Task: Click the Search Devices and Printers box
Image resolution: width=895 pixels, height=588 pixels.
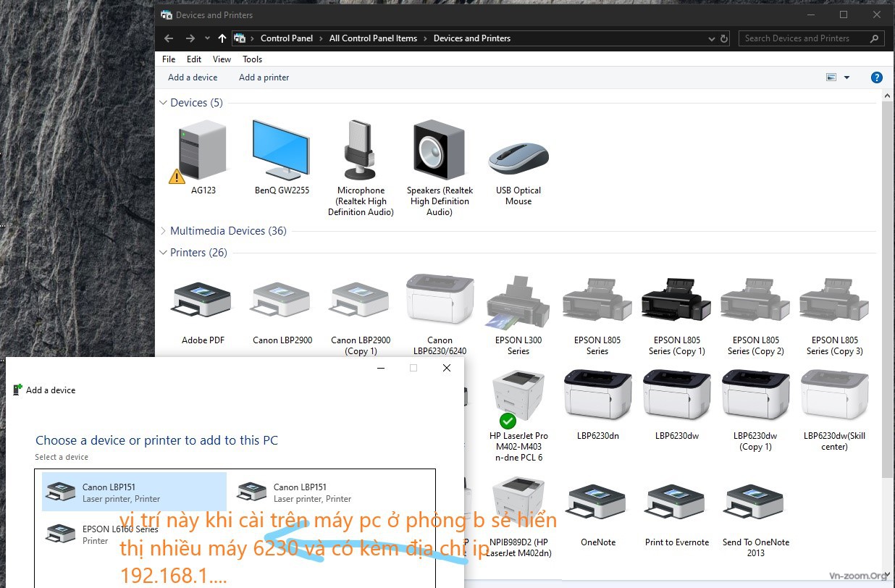Action: 811,38
